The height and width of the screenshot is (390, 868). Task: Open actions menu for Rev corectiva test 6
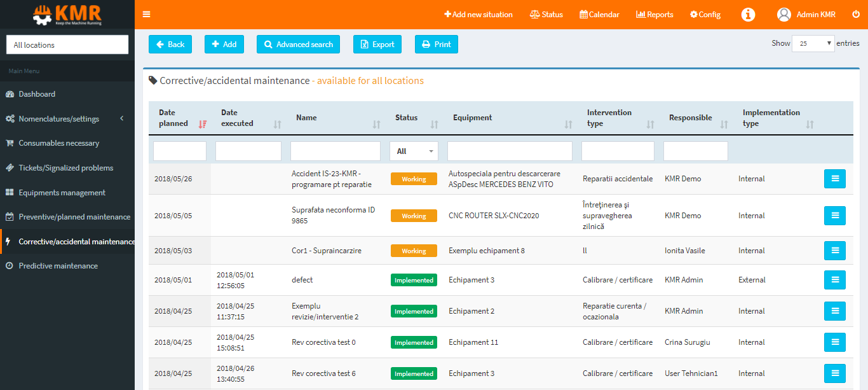pyautogui.click(x=835, y=373)
